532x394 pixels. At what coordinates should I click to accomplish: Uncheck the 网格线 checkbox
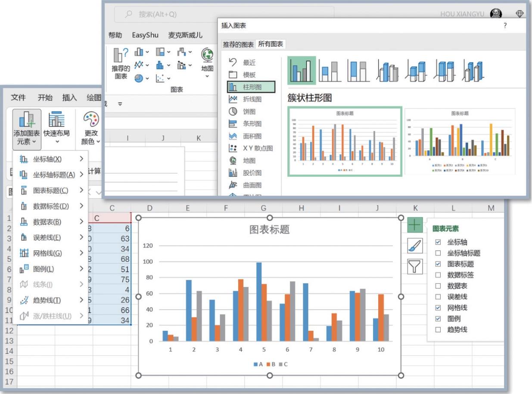(438, 308)
